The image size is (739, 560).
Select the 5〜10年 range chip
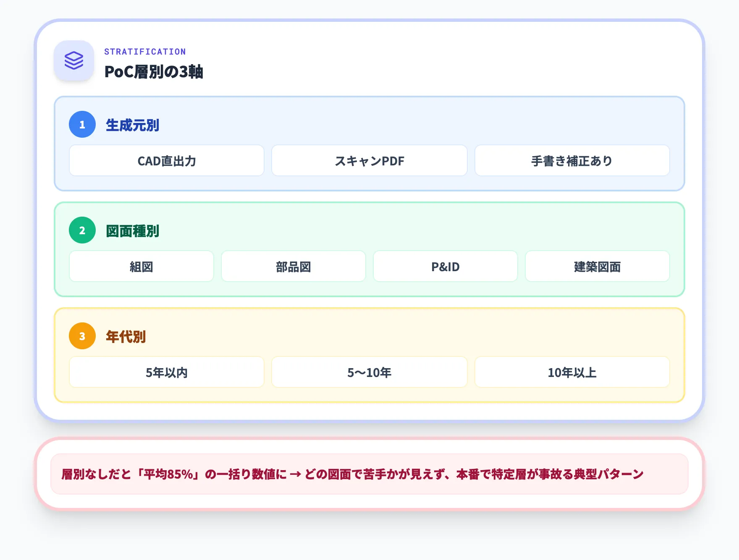[x=369, y=372]
